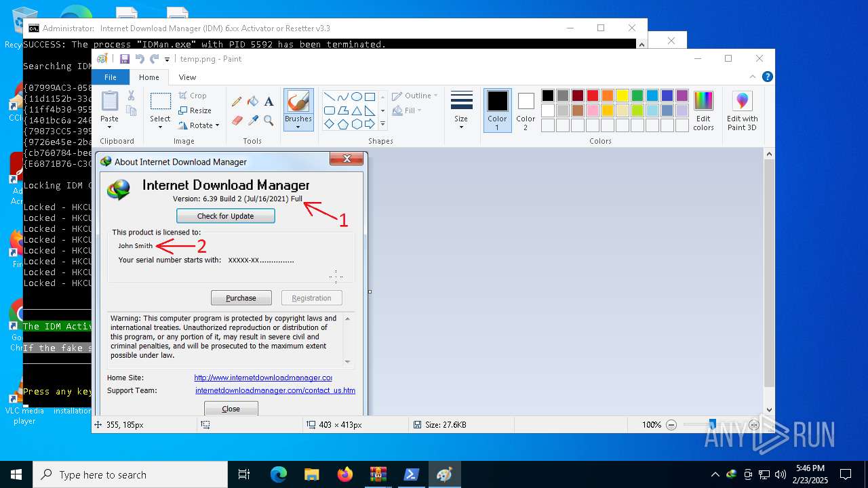Choose the Hexagon shape

356,124
